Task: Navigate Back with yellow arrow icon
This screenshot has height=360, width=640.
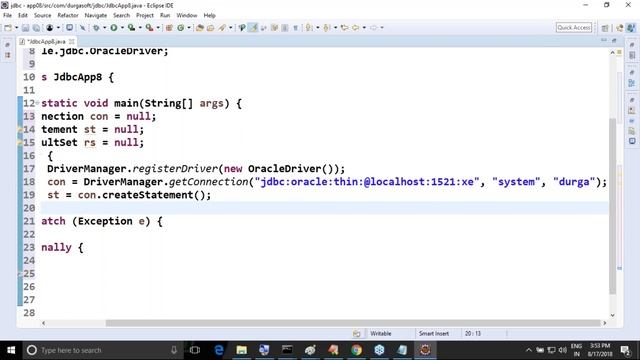Action: (356, 28)
